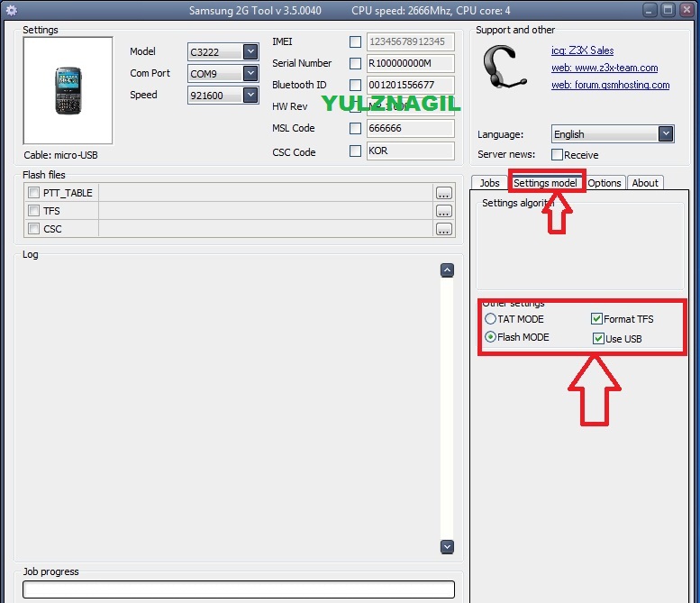Switch to the Jobs tab

[x=489, y=183]
